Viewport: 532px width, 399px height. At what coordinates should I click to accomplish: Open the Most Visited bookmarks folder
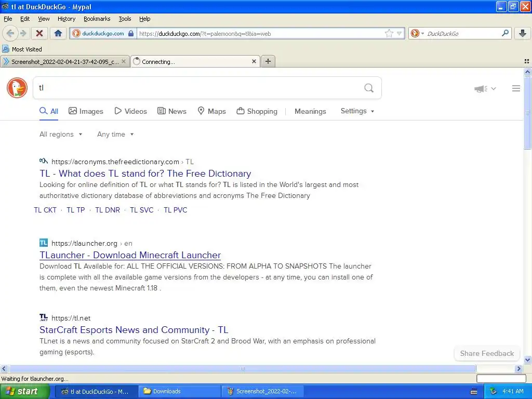point(22,49)
